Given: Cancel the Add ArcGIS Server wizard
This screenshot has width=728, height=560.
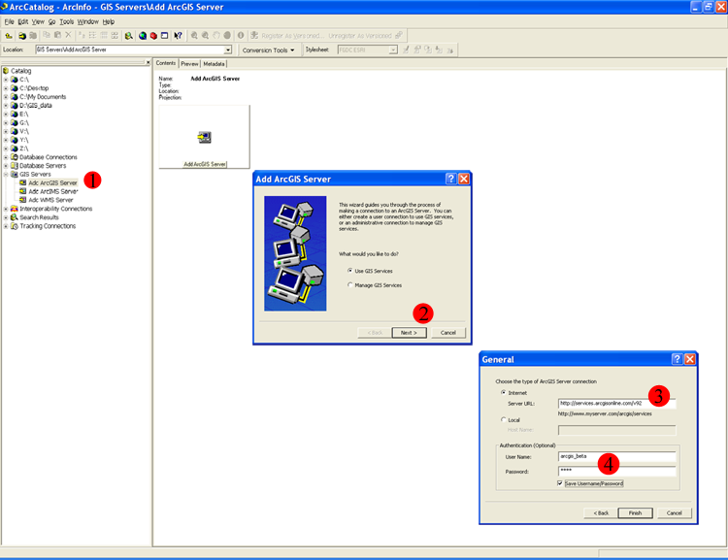Looking at the screenshot, I should tap(448, 333).
